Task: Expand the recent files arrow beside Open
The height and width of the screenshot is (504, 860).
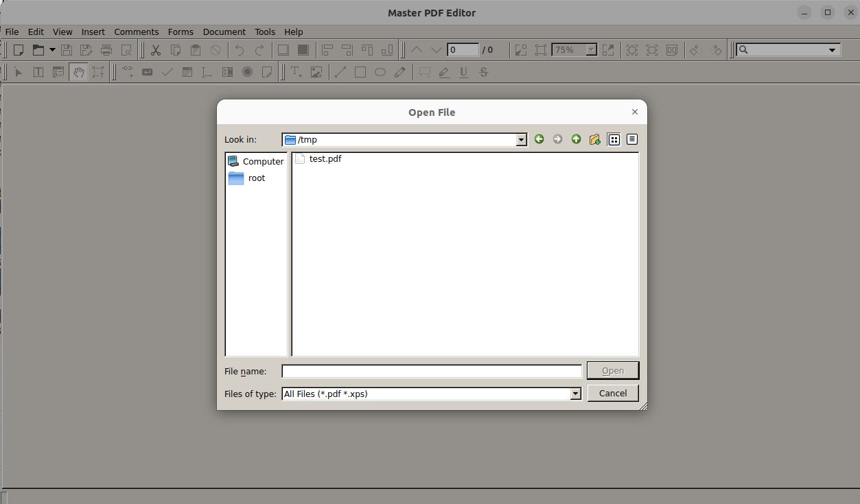Action: [x=52, y=50]
